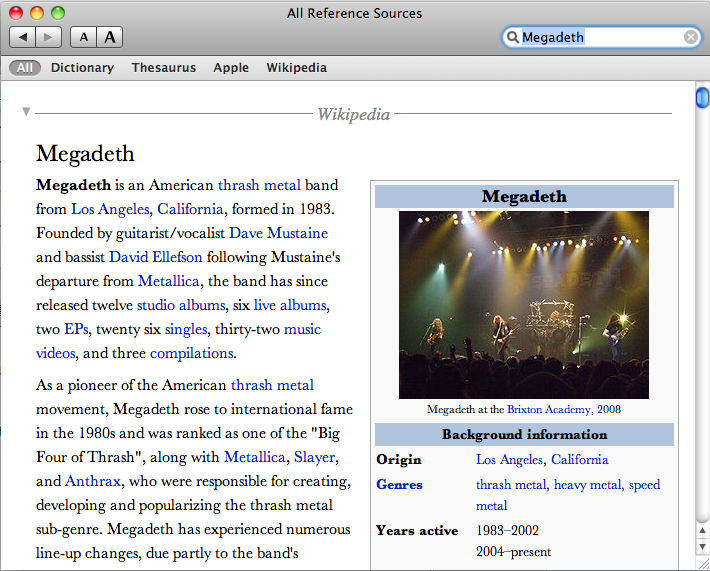The width and height of the screenshot is (710, 571).
Task: Open the Anthrax link
Action: [x=93, y=481]
